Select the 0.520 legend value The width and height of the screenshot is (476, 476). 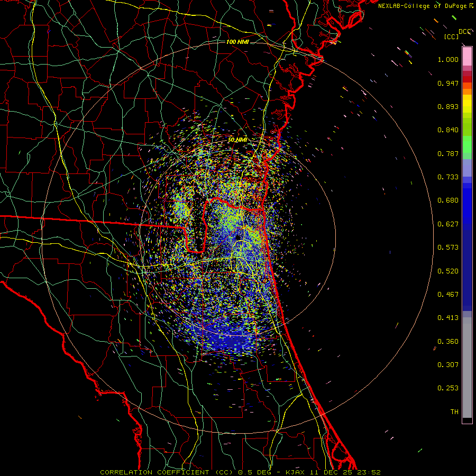[x=448, y=271]
